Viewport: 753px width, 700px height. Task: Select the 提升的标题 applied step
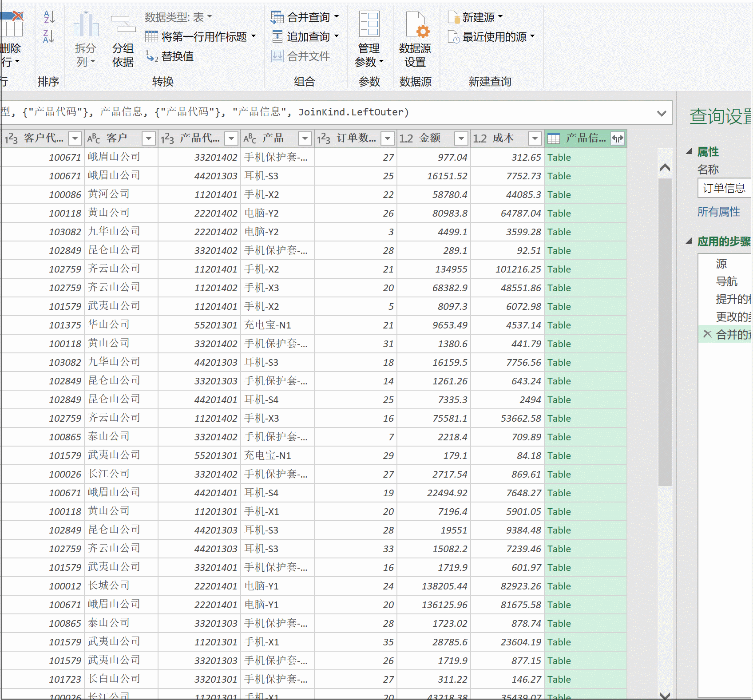point(733,299)
